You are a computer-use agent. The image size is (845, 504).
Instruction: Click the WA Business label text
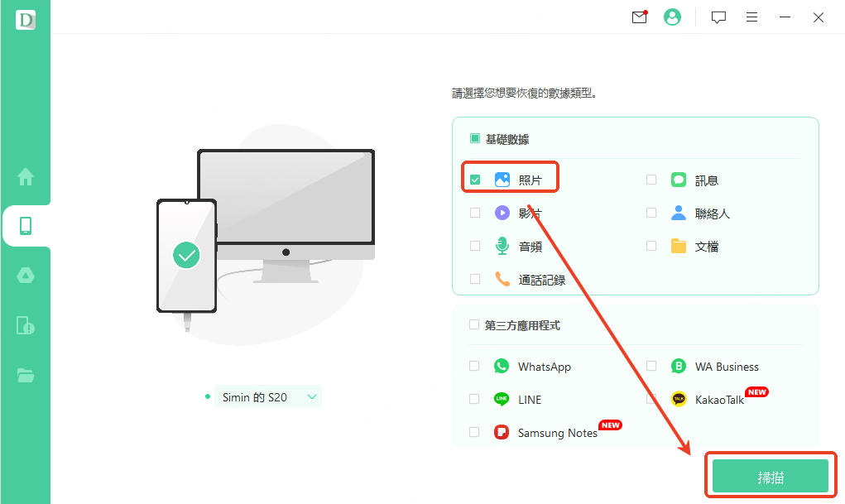727,367
